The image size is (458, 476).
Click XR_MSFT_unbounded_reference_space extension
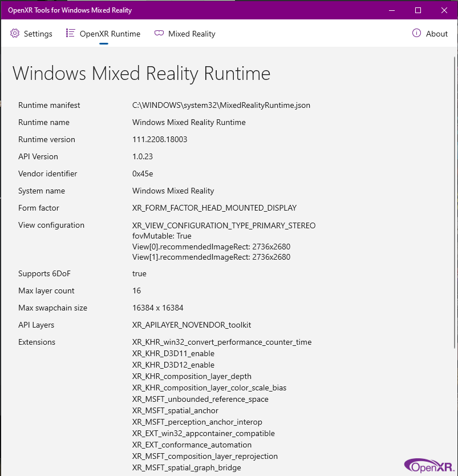point(200,399)
